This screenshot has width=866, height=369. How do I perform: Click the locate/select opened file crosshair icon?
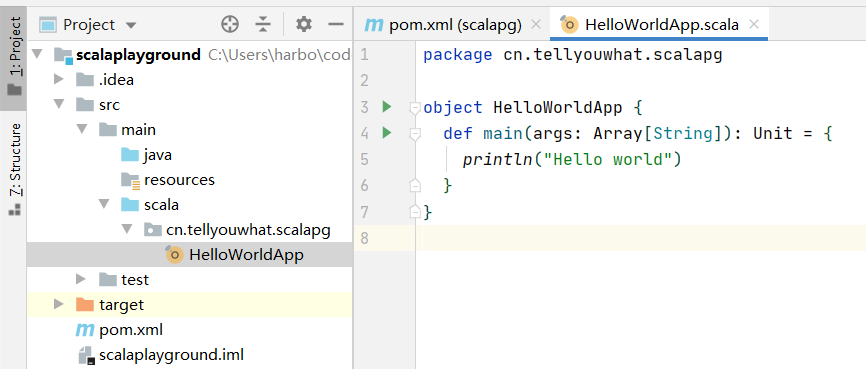pyautogui.click(x=229, y=24)
